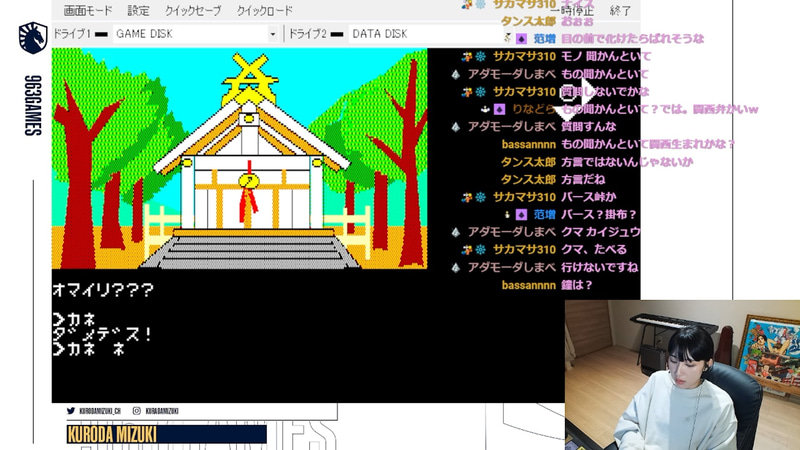The image size is (800, 450).
Task: Click purple badge next to りなどら
Action: click(499, 109)
